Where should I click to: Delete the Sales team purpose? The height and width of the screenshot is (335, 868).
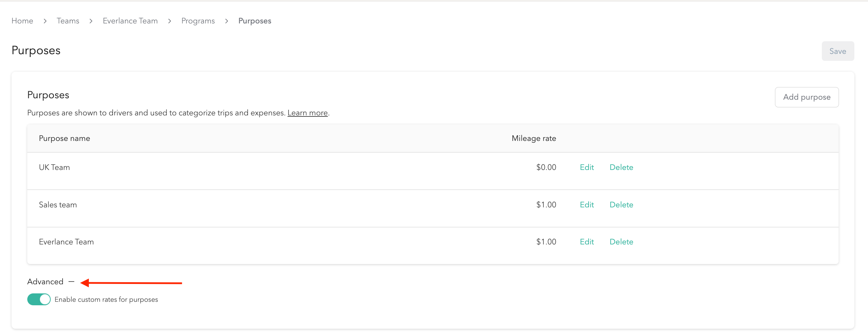621,205
